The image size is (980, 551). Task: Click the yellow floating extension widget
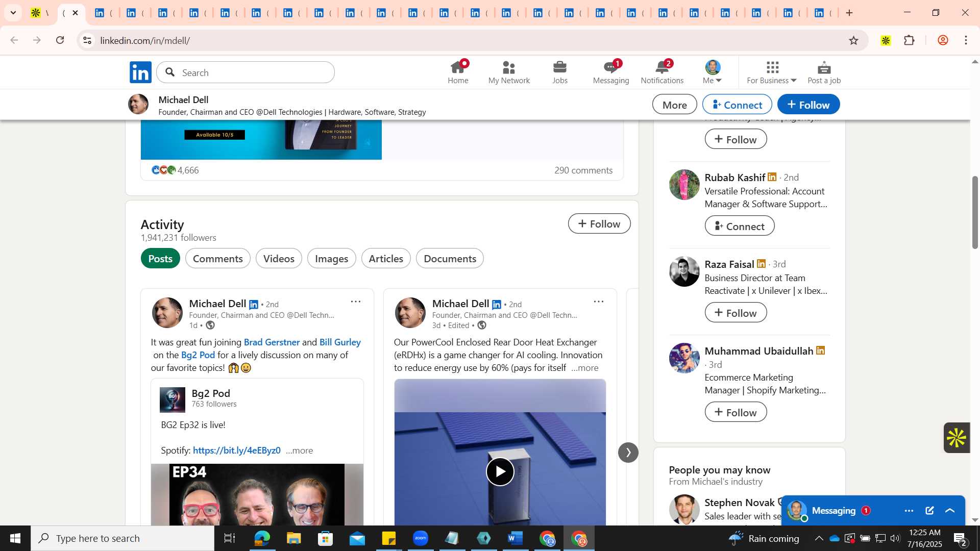click(957, 438)
